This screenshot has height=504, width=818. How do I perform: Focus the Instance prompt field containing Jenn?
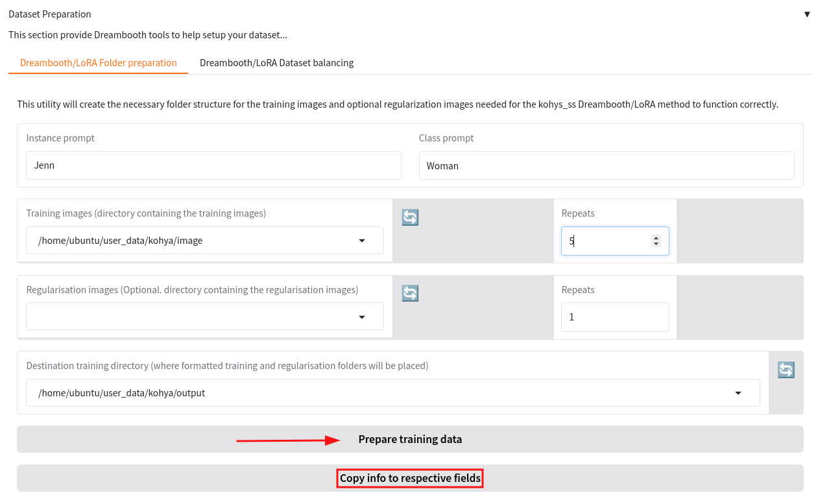click(x=213, y=165)
